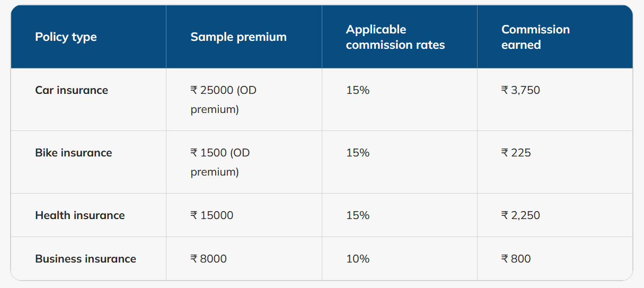Click the ₹ 800 commission cell

coord(516,259)
